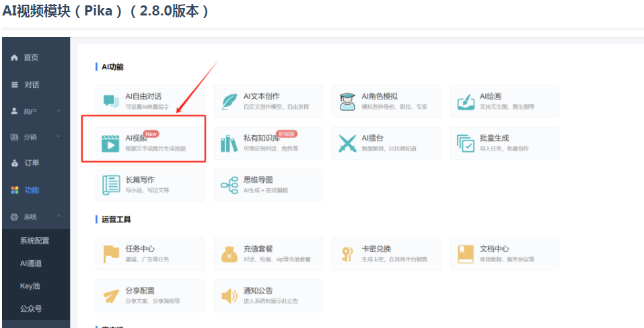Viewport: 644px width, 328px height.
Task: Click the 长篇写作 card title
Action: click(140, 180)
